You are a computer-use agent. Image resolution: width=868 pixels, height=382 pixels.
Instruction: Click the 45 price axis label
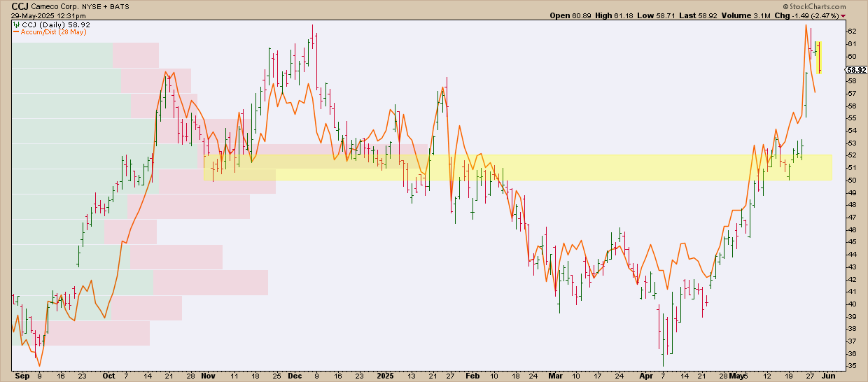[x=851, y=242]
